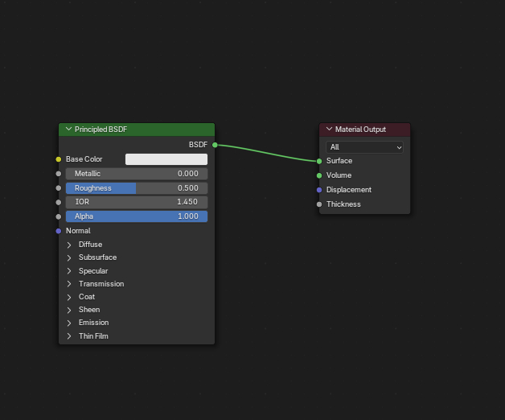Click the Metallic value slider
The width and height of the screenshot is (505, 420).
137,174
